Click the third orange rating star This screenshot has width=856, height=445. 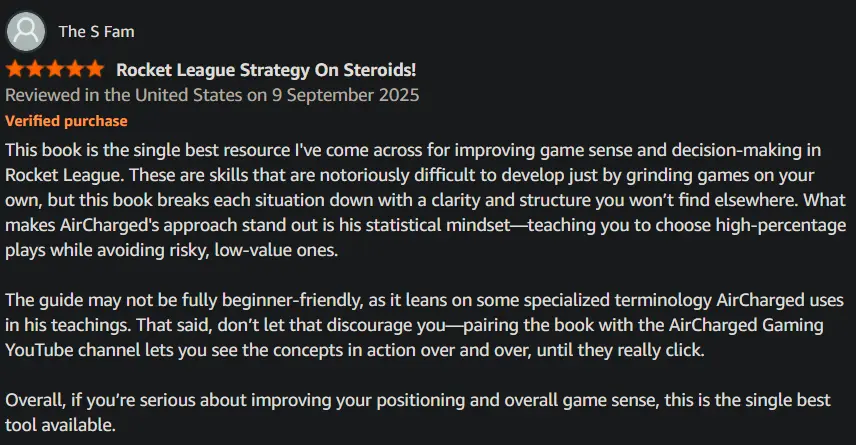[x=55, y=70]
